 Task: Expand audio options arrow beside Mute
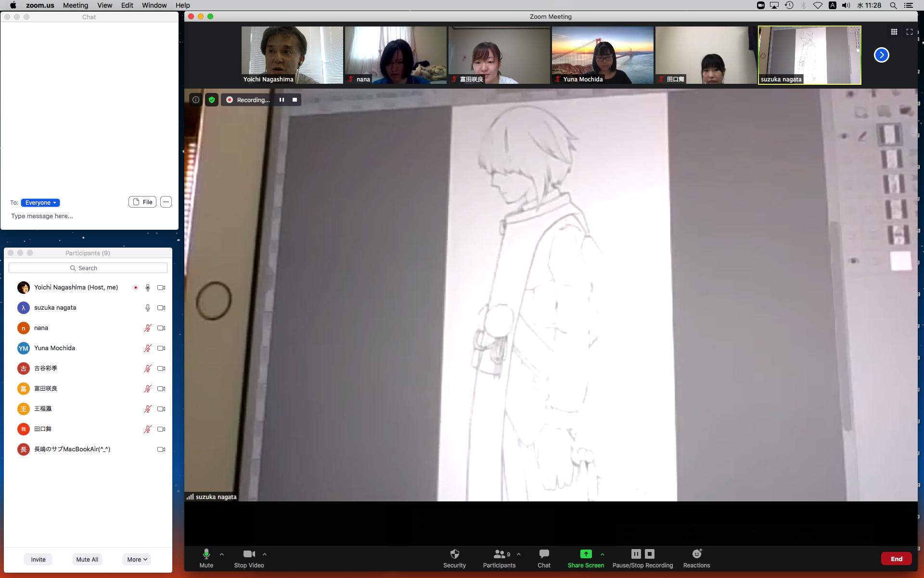222,554
